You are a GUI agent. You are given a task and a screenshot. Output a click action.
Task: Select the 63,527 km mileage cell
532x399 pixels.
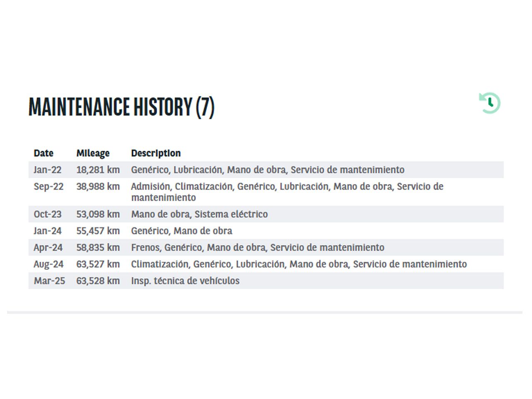(98, 264)
